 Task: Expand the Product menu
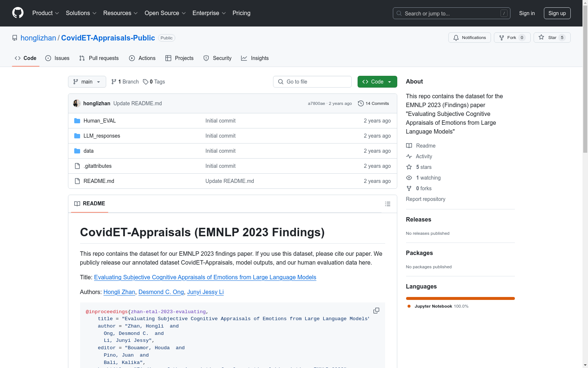46,13
